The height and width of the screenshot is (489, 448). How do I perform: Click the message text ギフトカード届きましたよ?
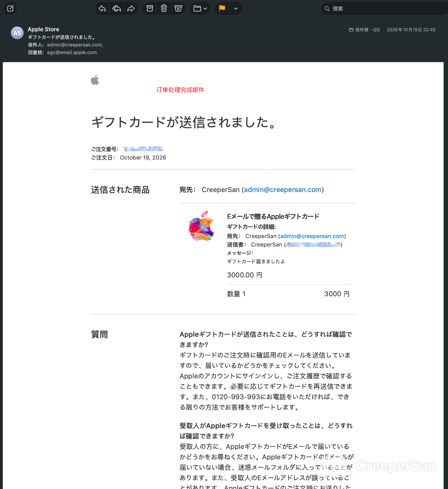256,262
